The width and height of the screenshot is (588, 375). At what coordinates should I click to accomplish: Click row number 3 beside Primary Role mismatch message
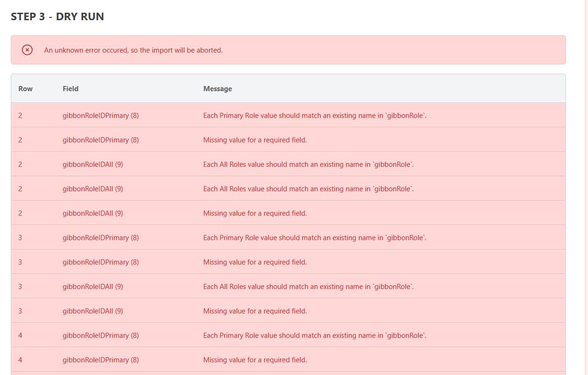20,237
